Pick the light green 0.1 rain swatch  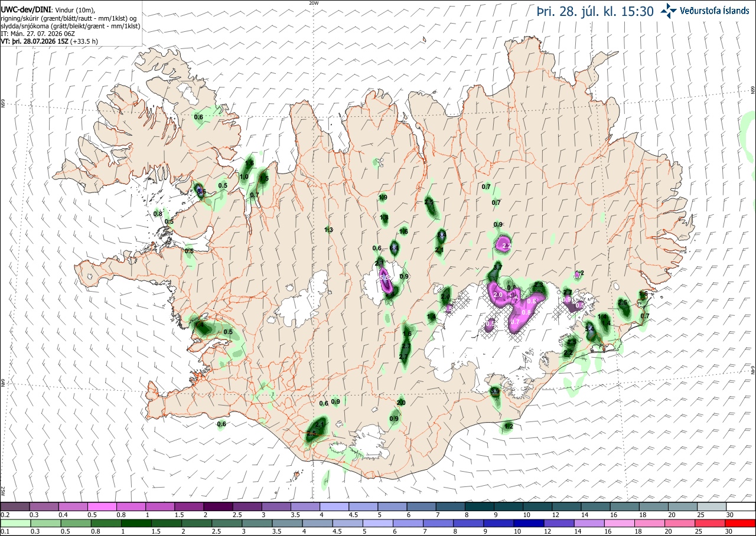(15, 523)
